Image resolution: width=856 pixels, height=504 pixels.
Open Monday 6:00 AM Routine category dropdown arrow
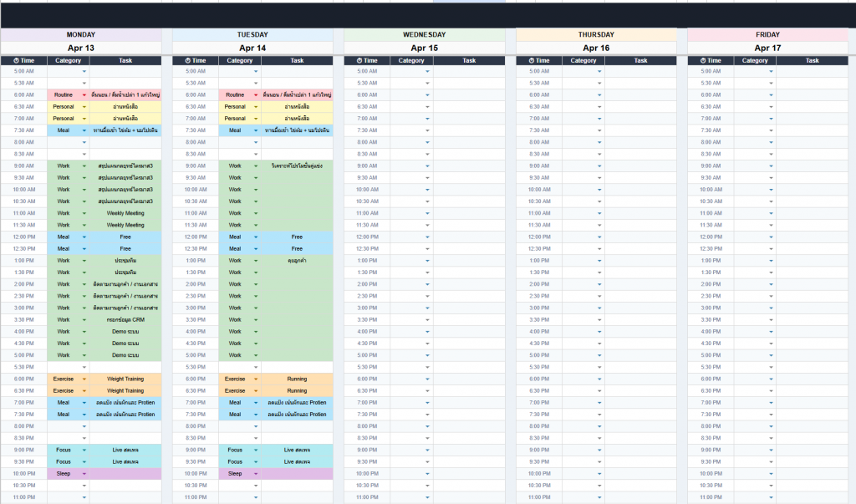tap(84, 95)
